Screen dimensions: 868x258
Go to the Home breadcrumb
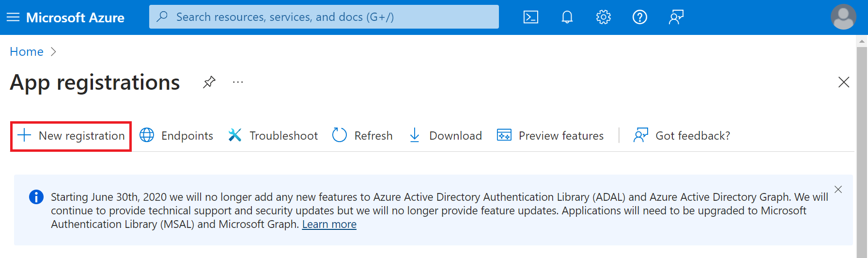27,52
